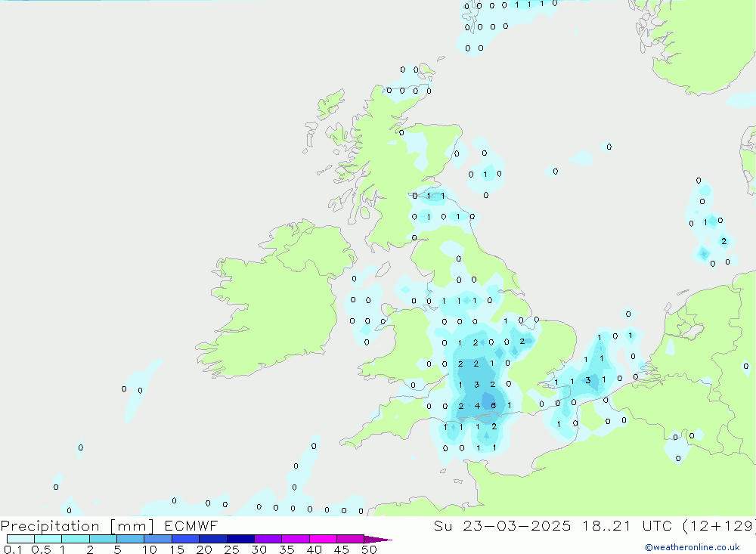Select the lightest legend swatch between 0.1 and 0.5
756x554 pixels.
click(x=20, y=539)
